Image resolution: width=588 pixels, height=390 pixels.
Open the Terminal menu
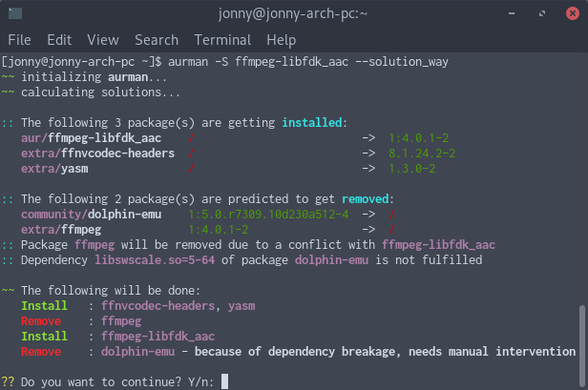pos(222,40)
